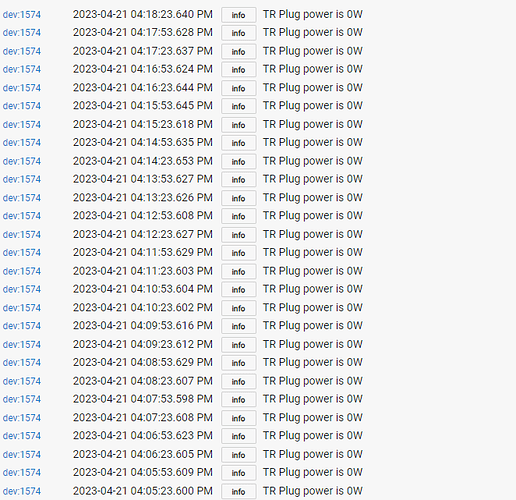Select info tag for 04:13:53.627 PM entry
This screenshot has height=500, width=516.
pos(239,180)
